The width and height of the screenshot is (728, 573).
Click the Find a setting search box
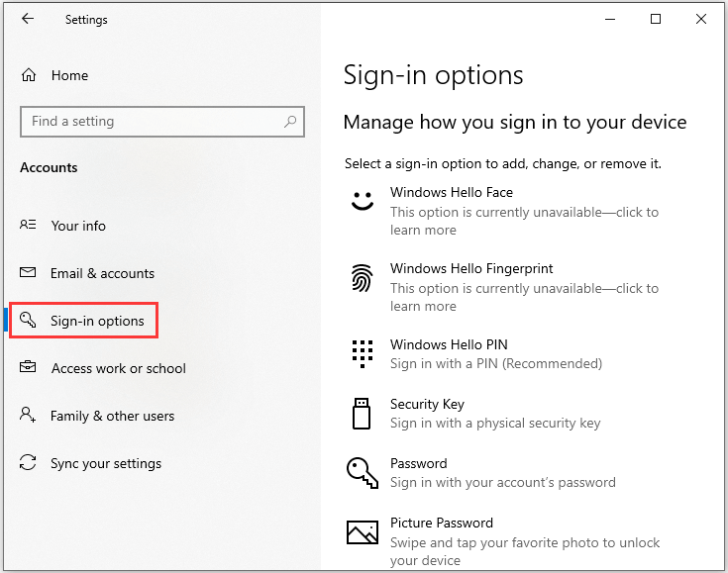tap(162, 122)
